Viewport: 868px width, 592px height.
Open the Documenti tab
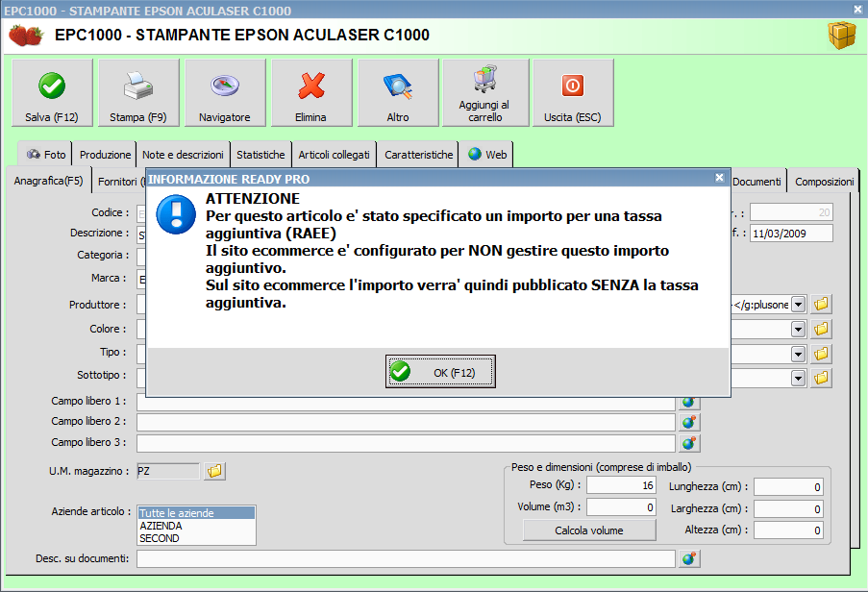756,182
